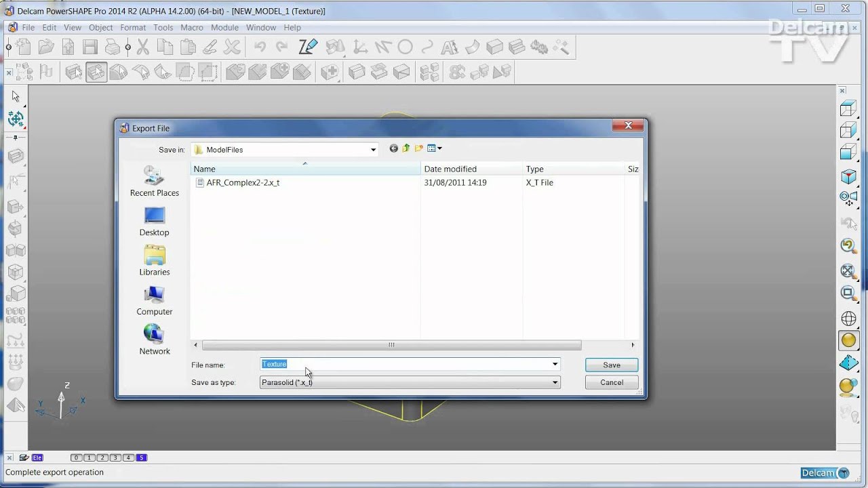Image resolution: width=868 pixels, height=488 pixels.
Task: Go to Desktop location
Action: coord(155,222)
